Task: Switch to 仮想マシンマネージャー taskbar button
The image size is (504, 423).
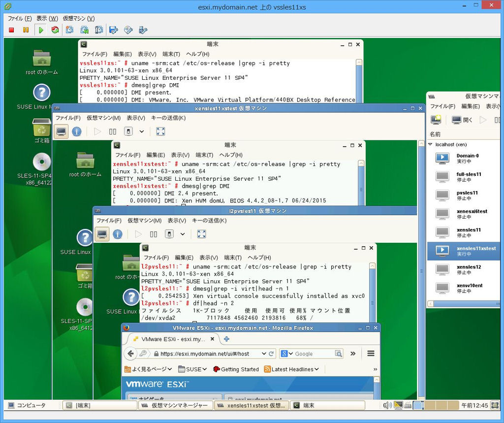Action: [176, 405]
